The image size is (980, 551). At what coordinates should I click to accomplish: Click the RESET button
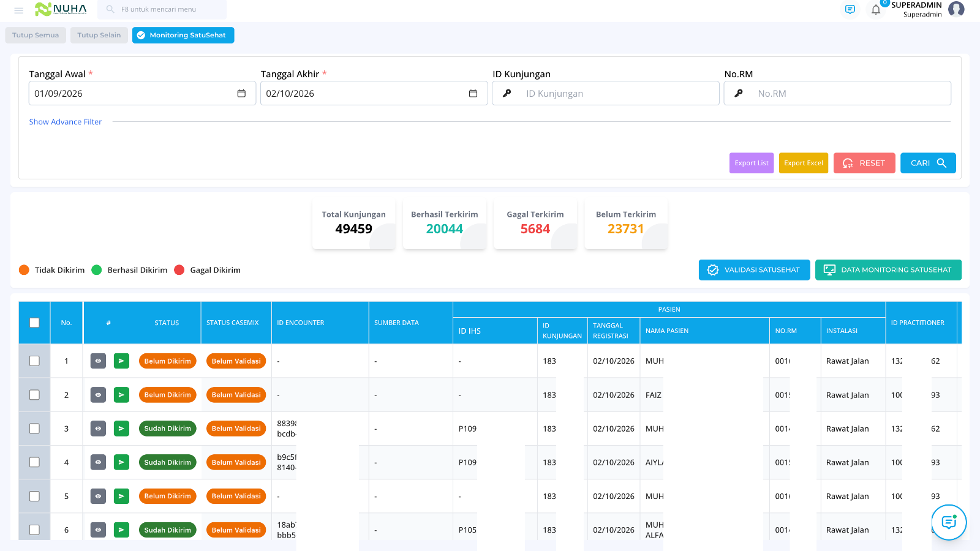(x=864, y=163)
